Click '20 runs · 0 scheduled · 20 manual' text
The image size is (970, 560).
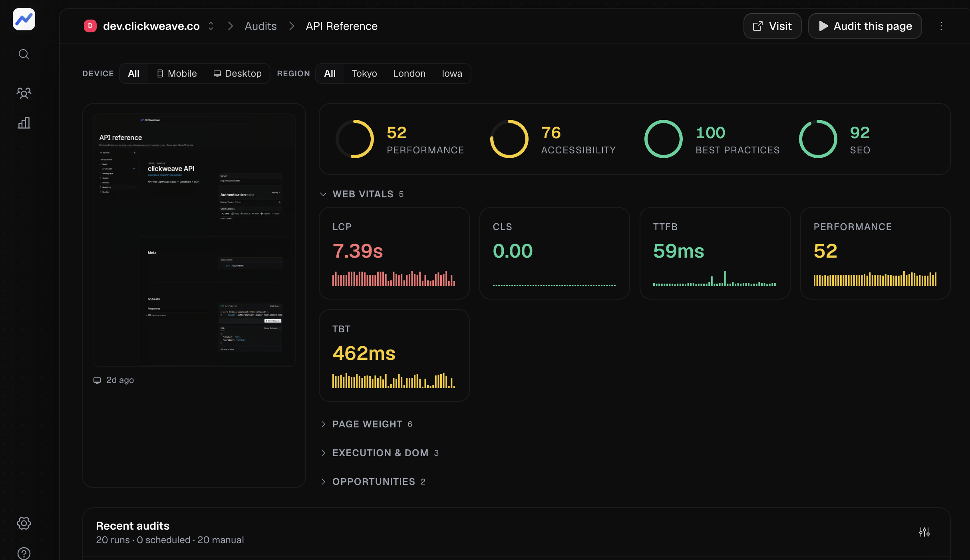170,540
